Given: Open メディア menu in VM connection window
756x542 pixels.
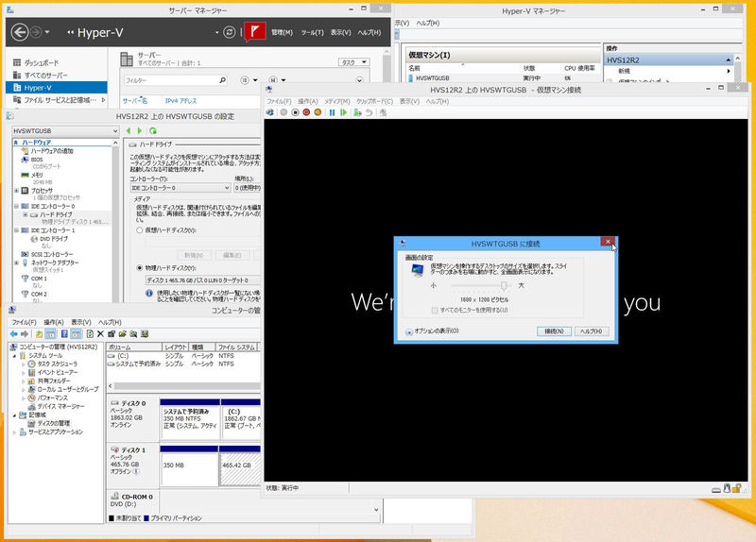Looking at the screenshot, I should (x=336, y=101).
